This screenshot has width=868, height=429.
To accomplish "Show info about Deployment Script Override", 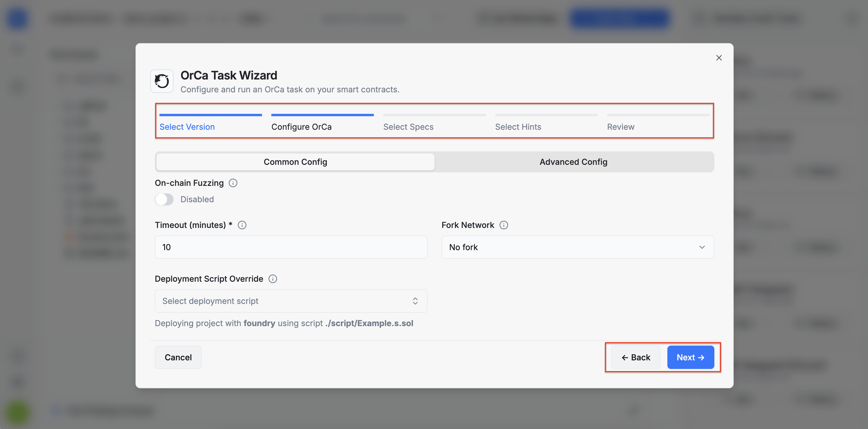I will (272, 279).
